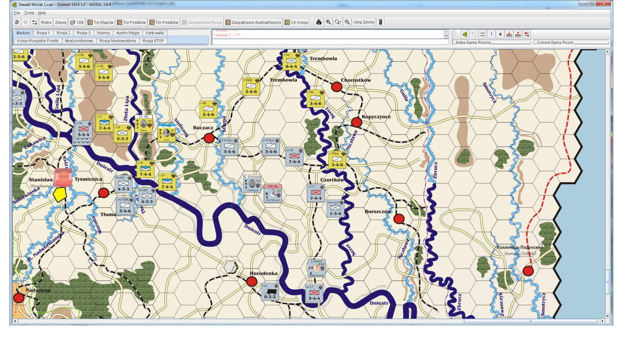This screenshot has width=631, height=364.
Task: Click the grayed disconnect arrows icon
Action: 474,34
